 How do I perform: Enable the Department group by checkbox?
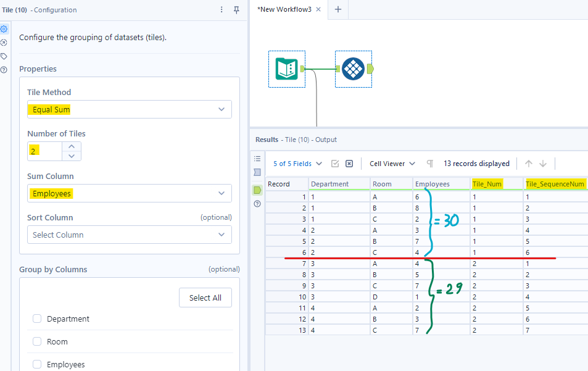tap(37, 319)
